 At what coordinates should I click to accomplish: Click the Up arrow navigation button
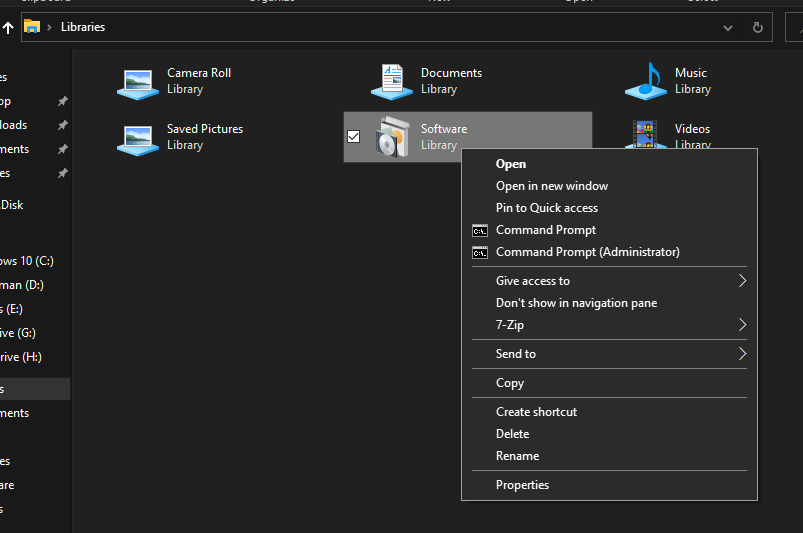point(8,27)
